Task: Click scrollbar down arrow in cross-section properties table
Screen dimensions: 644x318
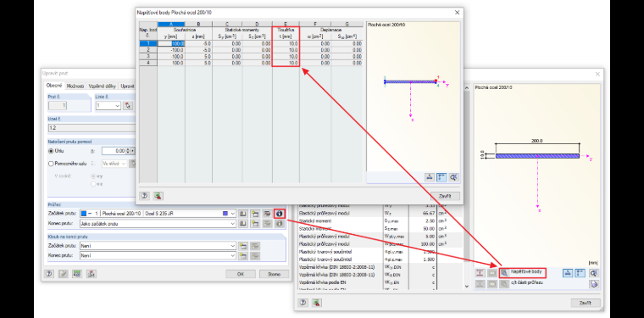Action: point(467,286)
